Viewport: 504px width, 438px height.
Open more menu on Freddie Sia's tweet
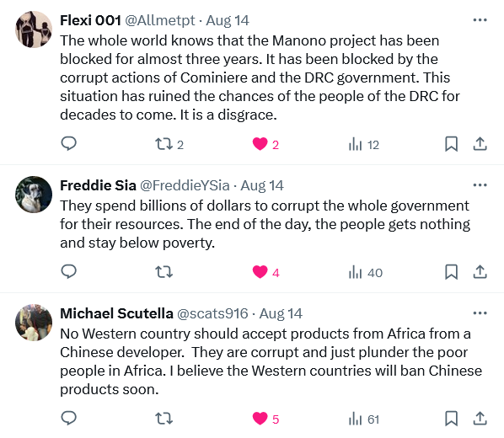[480, 185]
